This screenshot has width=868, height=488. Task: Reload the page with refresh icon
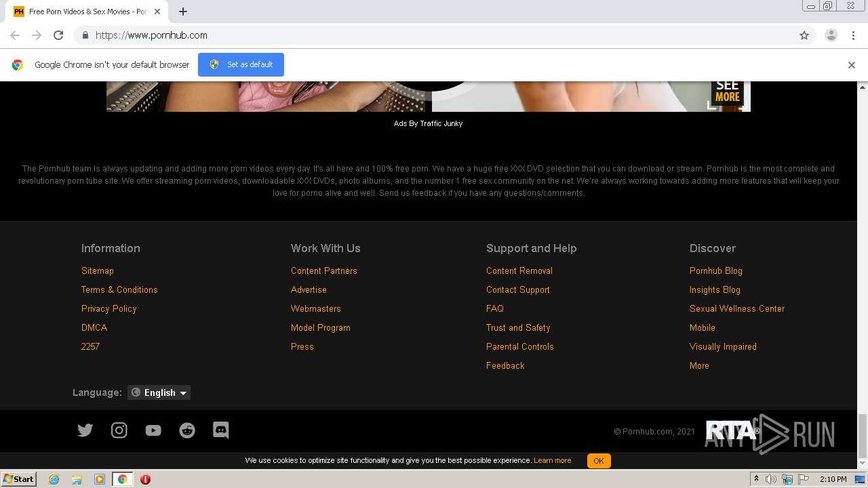click(58, 35)
